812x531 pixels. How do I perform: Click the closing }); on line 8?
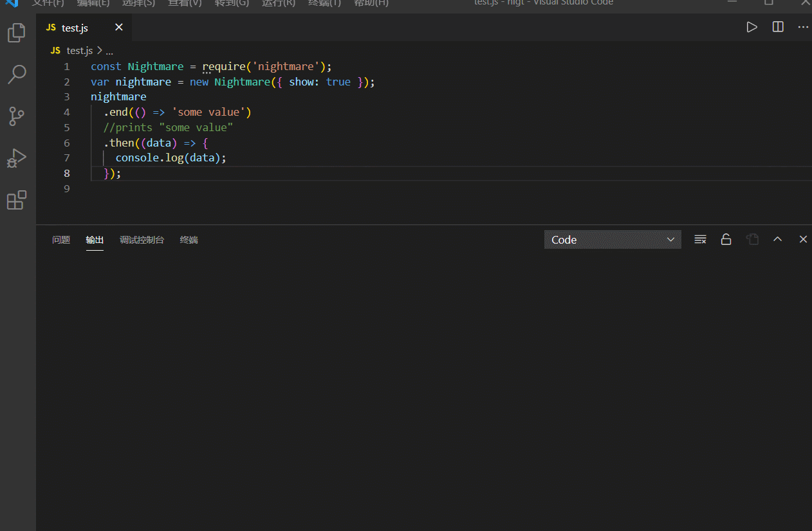[x=113, y=174]
